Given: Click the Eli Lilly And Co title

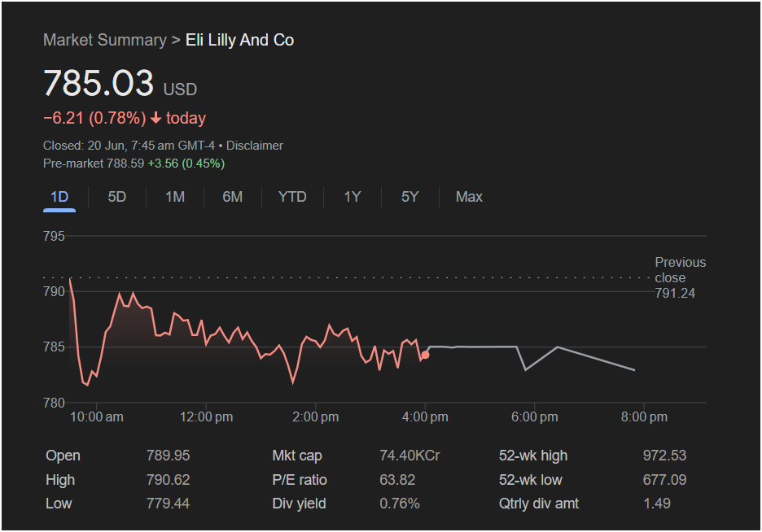Looking at the screenshot, I should click(x=239, y=40).
